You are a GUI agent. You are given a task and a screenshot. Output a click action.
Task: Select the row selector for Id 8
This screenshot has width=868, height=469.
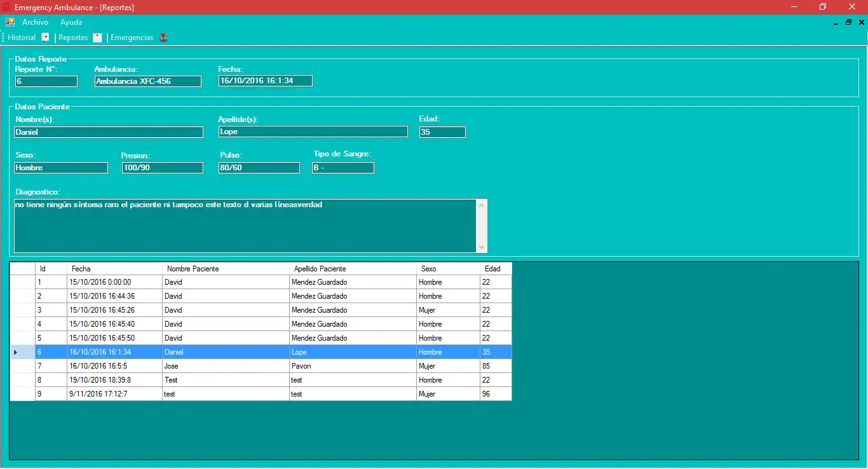[x=22, y=380]
